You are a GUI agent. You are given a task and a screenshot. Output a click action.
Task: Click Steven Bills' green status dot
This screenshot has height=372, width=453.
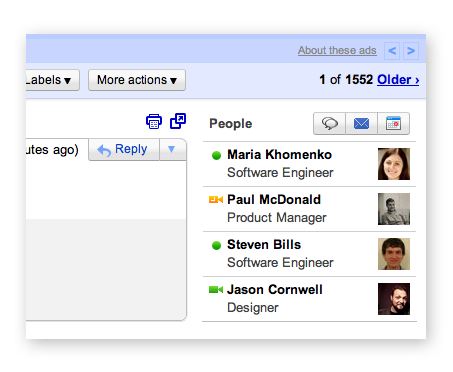pyautogui.click(x=216, y=245)
